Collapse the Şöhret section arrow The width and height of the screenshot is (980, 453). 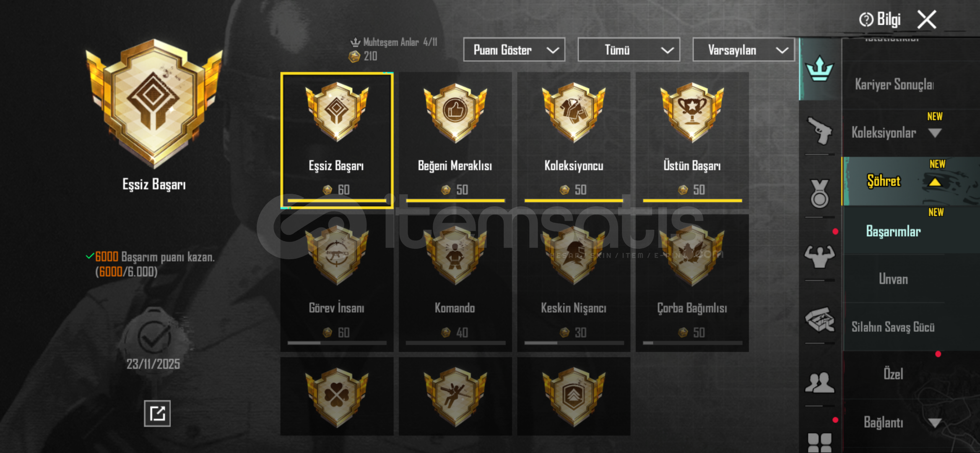[935, 182]
